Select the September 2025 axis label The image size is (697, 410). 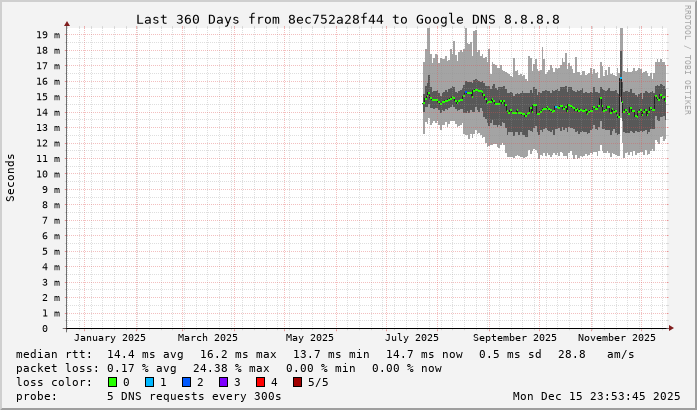coord(515,338)
